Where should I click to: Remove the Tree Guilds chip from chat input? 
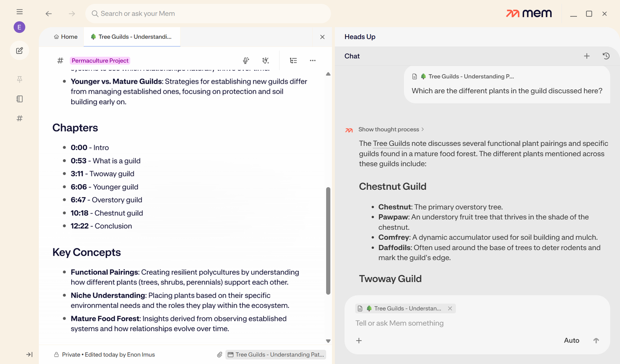click(x=450, y=308)
